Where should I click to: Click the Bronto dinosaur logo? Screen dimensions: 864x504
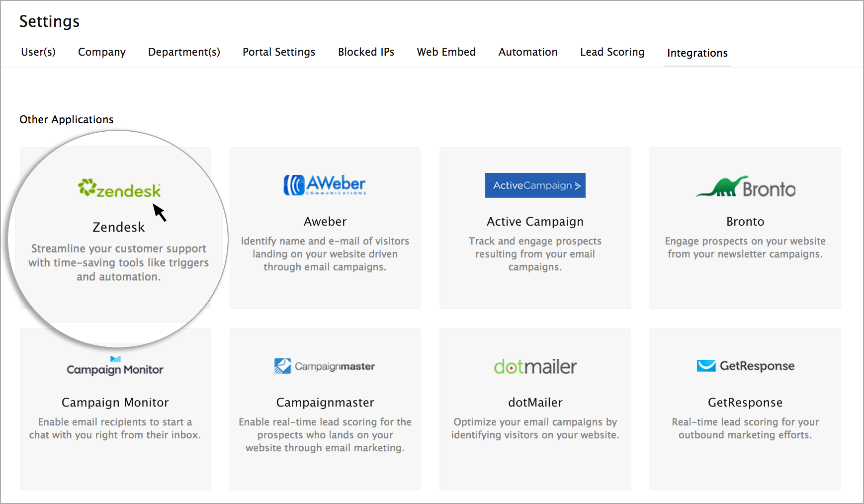(x=745, y=186)
